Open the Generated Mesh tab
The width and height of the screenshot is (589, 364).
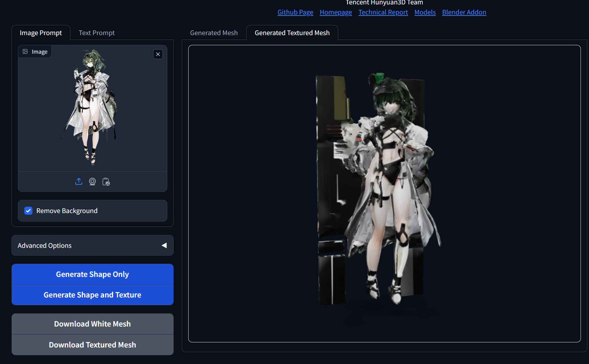coord(214,33)
